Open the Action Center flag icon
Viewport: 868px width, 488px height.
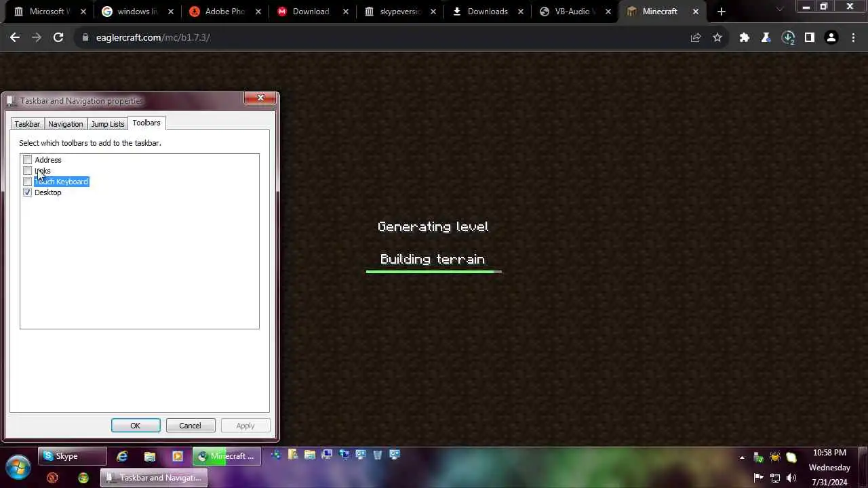759,478
